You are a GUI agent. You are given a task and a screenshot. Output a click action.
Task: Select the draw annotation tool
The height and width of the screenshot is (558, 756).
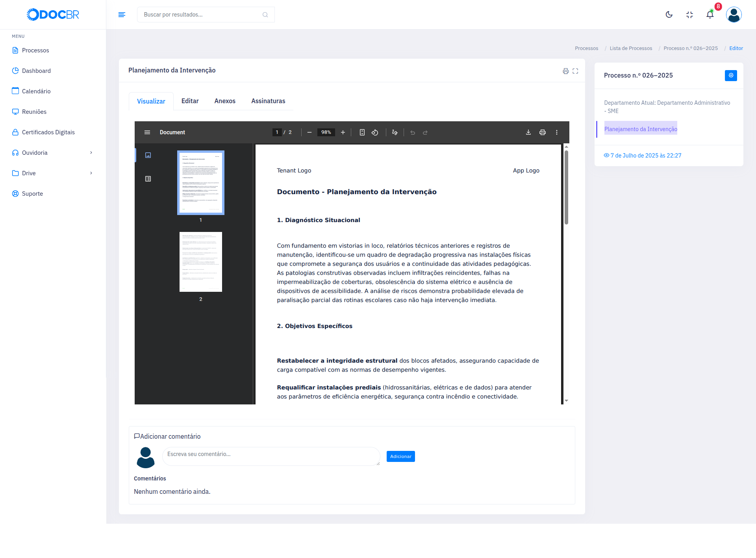(395, 132)
